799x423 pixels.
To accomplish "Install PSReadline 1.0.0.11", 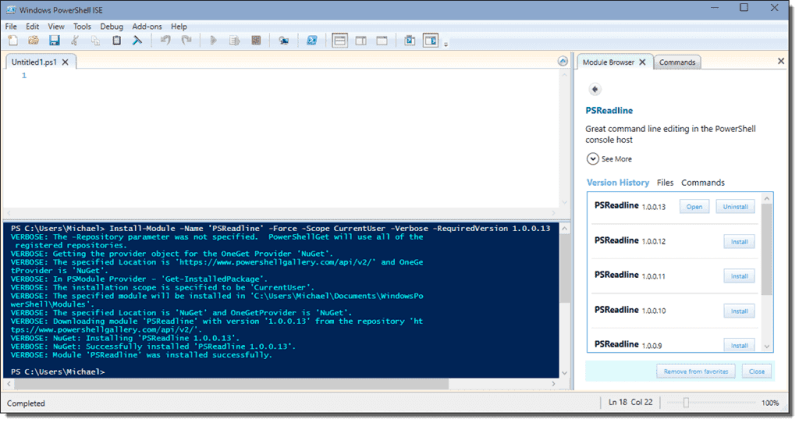I will 739,276.
